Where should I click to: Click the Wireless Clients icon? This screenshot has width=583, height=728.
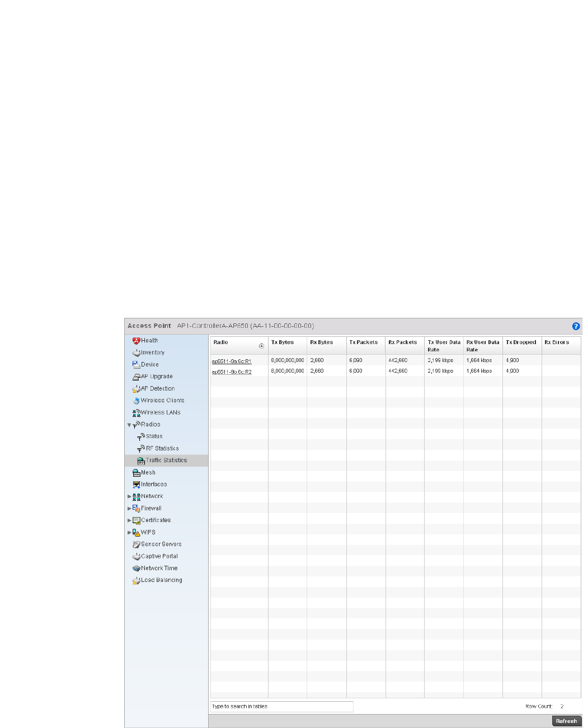tap(136, 401)
